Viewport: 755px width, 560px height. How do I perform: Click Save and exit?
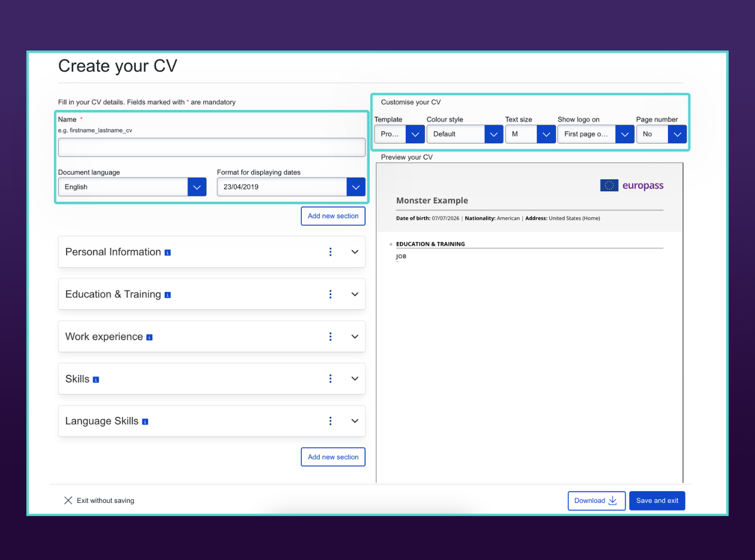[x=657, y=501]
